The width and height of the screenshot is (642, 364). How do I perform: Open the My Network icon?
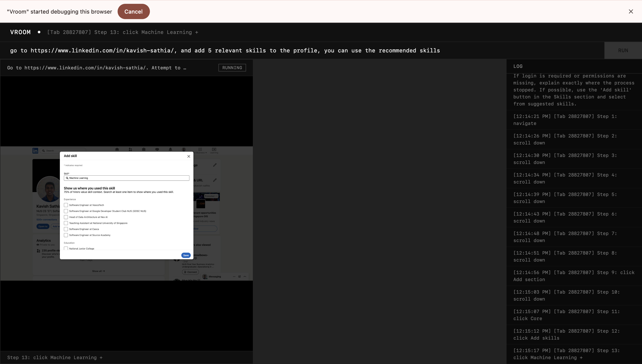coord(130,150)
